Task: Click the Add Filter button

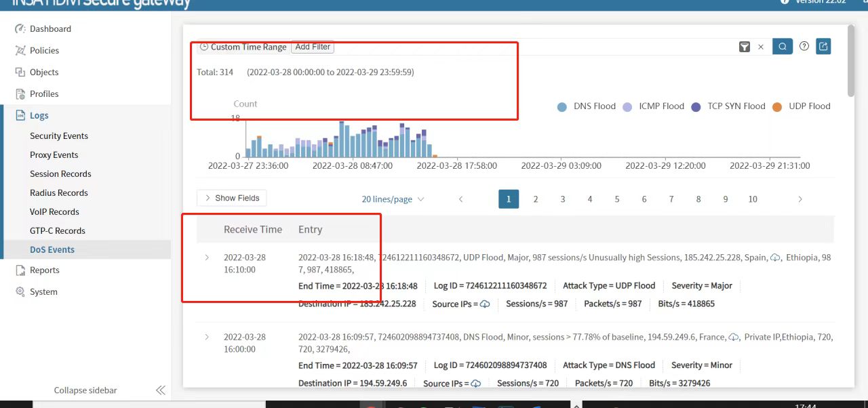Action: 313,47
